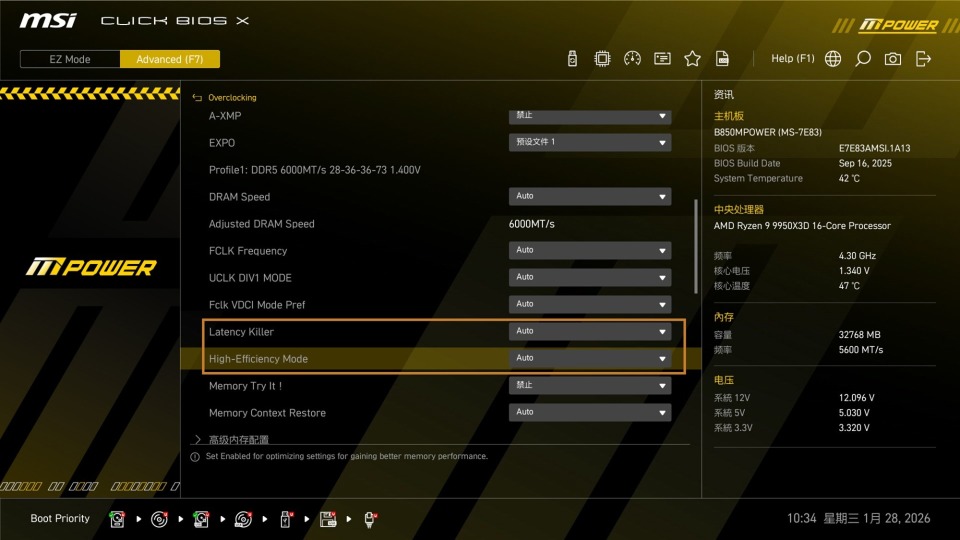Select the Advanced (F7) tab

pyautogui.click(x=170, y=59)
